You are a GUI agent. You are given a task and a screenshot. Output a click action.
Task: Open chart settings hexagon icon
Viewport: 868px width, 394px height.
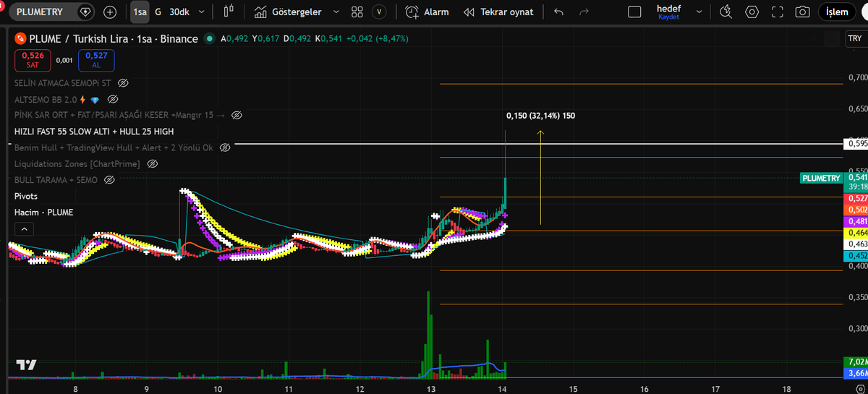752,12
